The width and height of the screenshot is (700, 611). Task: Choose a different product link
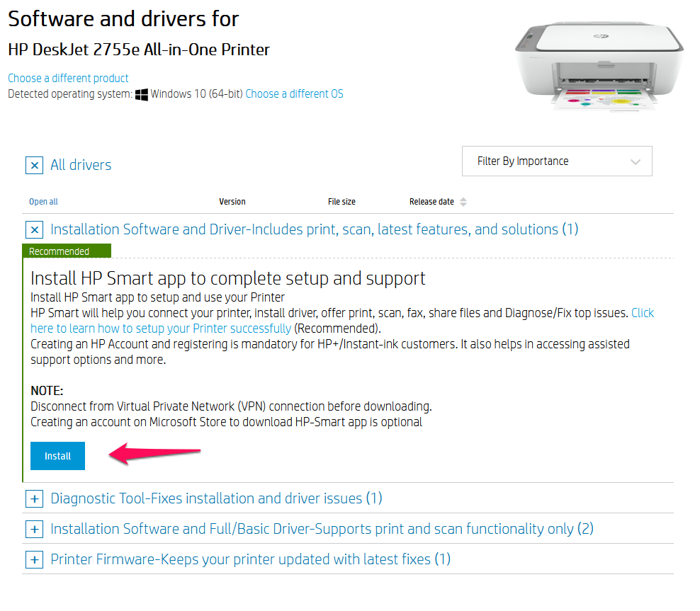pos(68,78)
